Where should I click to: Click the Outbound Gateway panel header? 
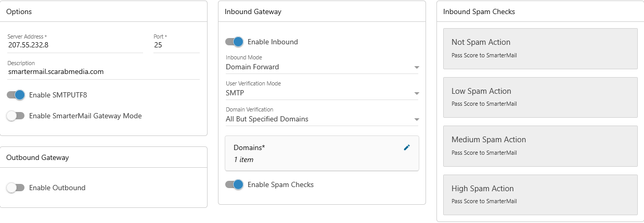[104, 157]
